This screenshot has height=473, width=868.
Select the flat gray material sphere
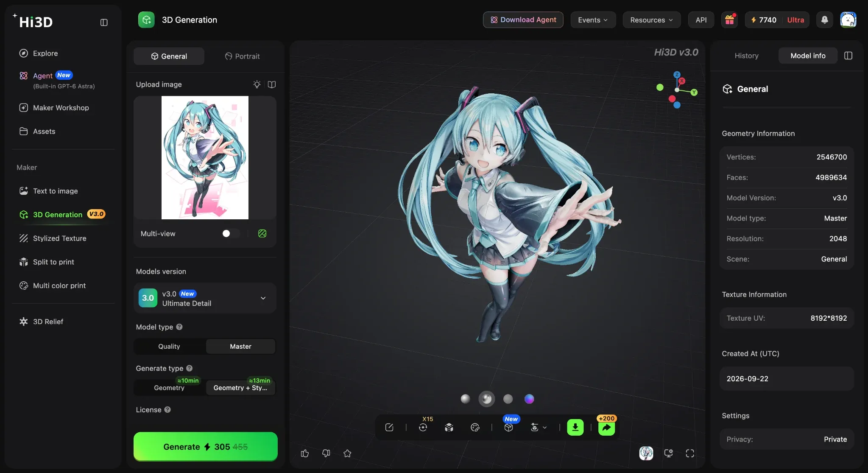click(508, 399)
